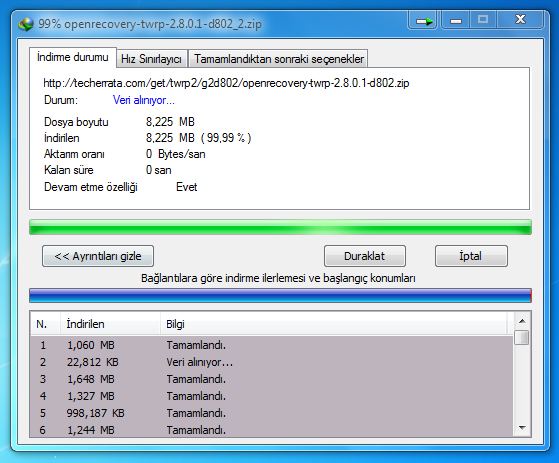Select connection row 4 with 1,327 MB
The image size is (559, 463).
click(272, 396)
